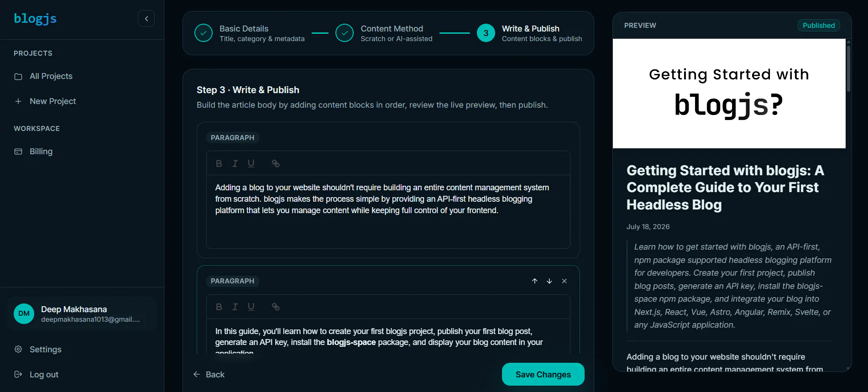The image size is (868, 392).
Task: Move the second paragraph block up
Action: coord(534,281)
